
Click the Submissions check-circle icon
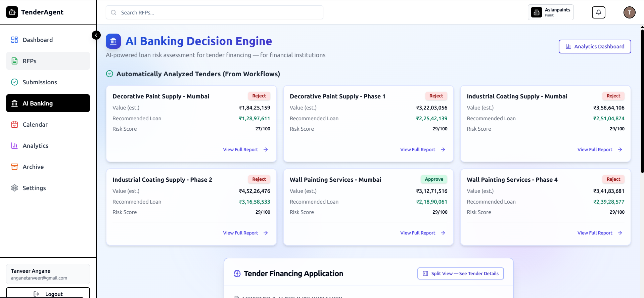point(14,82)
